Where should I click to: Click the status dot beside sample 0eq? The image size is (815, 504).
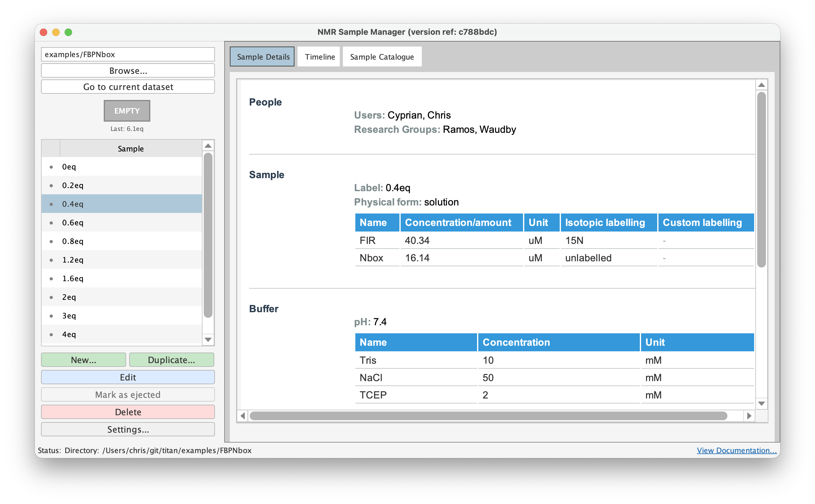51,167
